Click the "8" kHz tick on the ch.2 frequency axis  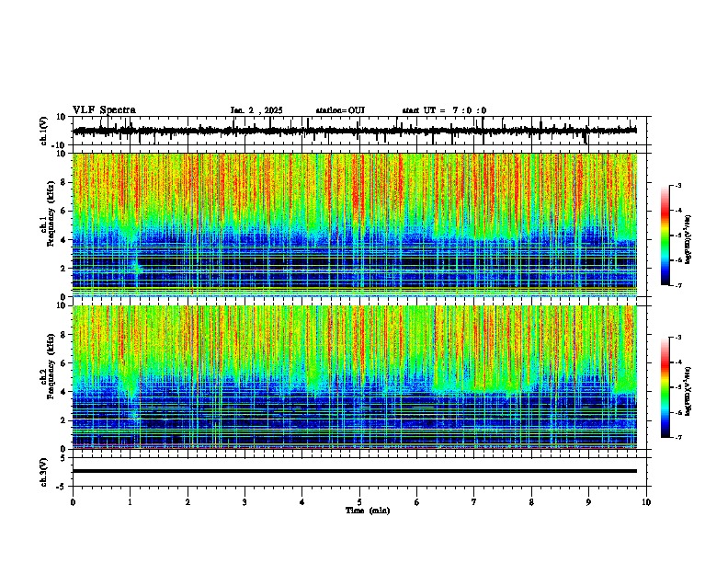coord(63,335)
